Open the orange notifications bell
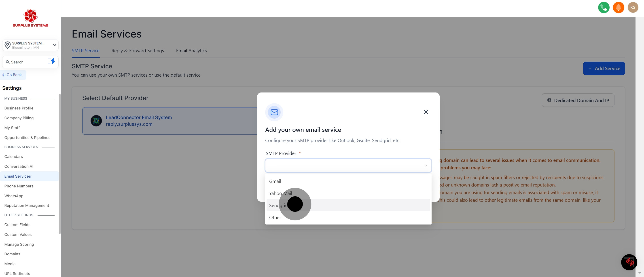The width and height of the screenshot is (644, 277). coord(618,8)
